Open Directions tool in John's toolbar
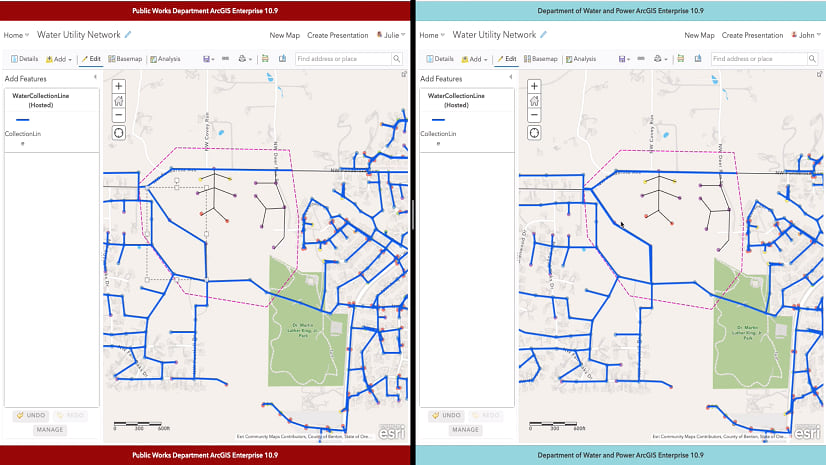Viewport: 826px width, 465px height. [681, 58]
